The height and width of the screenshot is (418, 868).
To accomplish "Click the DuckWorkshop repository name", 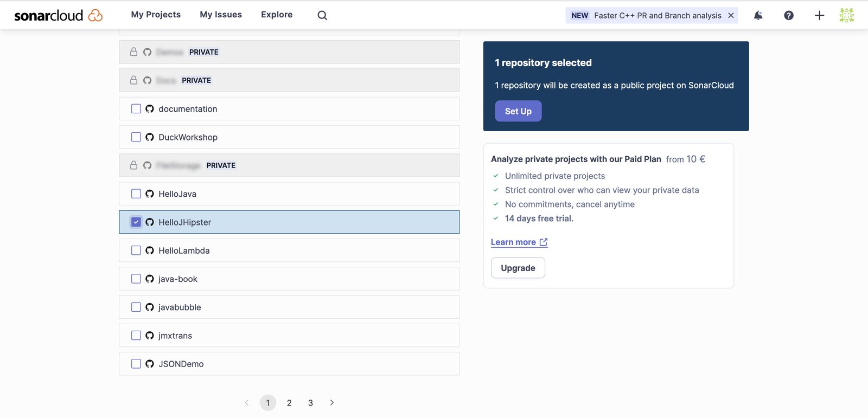I will [188, 137].
